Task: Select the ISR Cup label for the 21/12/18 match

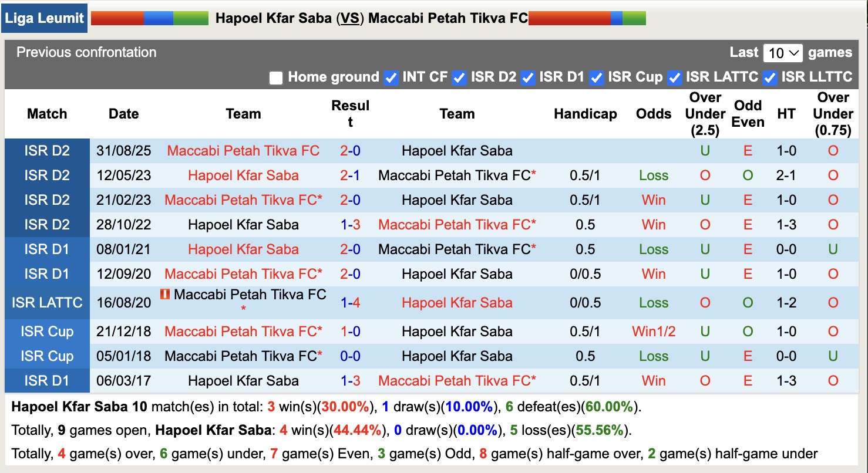Action: point(46,332)
